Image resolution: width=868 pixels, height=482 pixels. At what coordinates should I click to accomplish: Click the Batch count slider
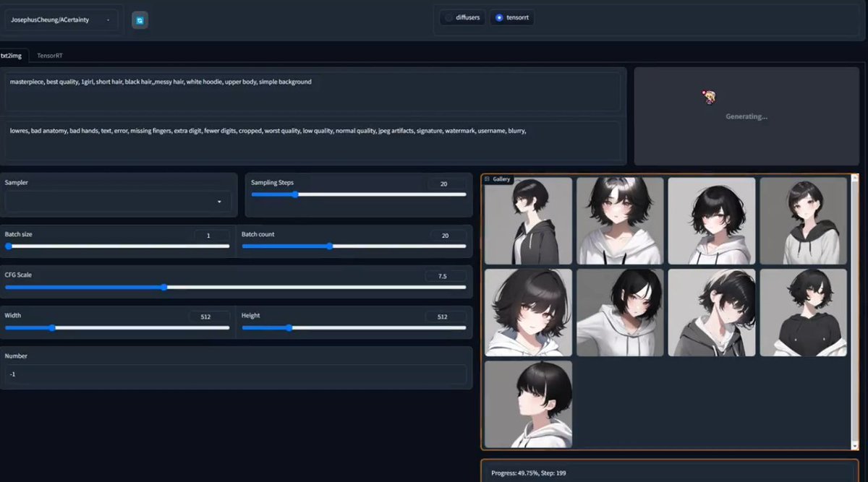click(x=354, y=246)
